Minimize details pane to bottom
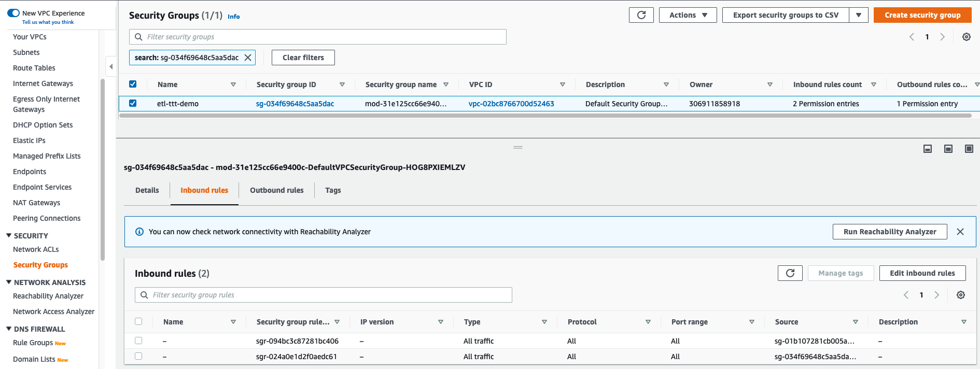 point(928,149)
